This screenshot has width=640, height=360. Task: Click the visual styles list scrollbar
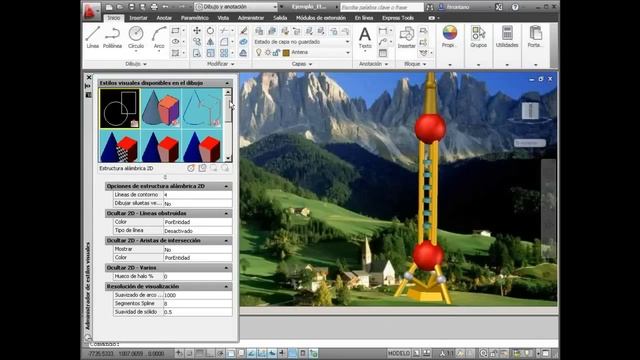point(228,126)
